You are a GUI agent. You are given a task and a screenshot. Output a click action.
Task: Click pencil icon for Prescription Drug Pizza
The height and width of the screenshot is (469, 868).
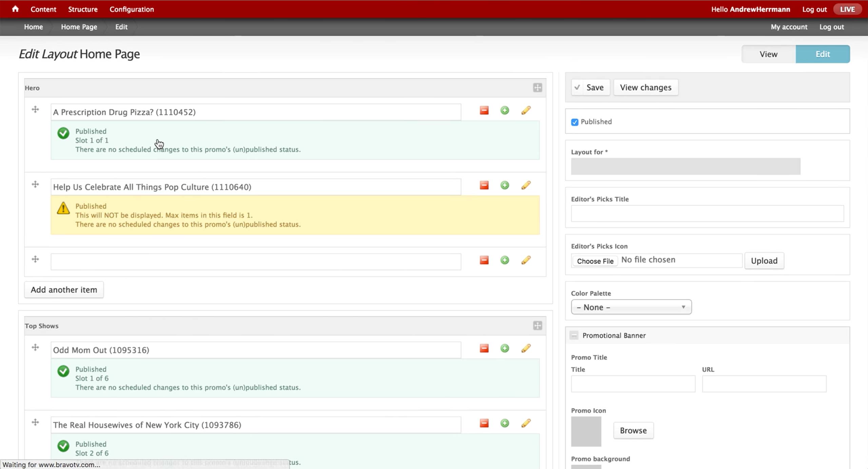point(526,111)
